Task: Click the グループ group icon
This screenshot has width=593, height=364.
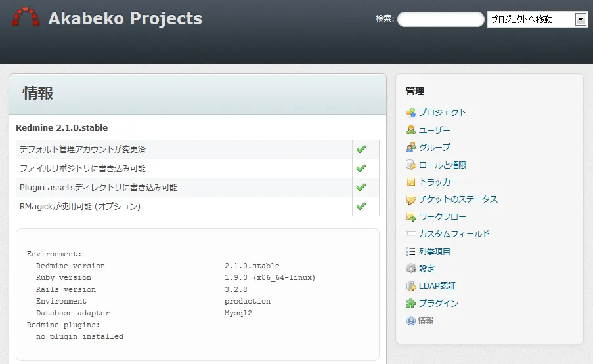Action: (410, 148)
